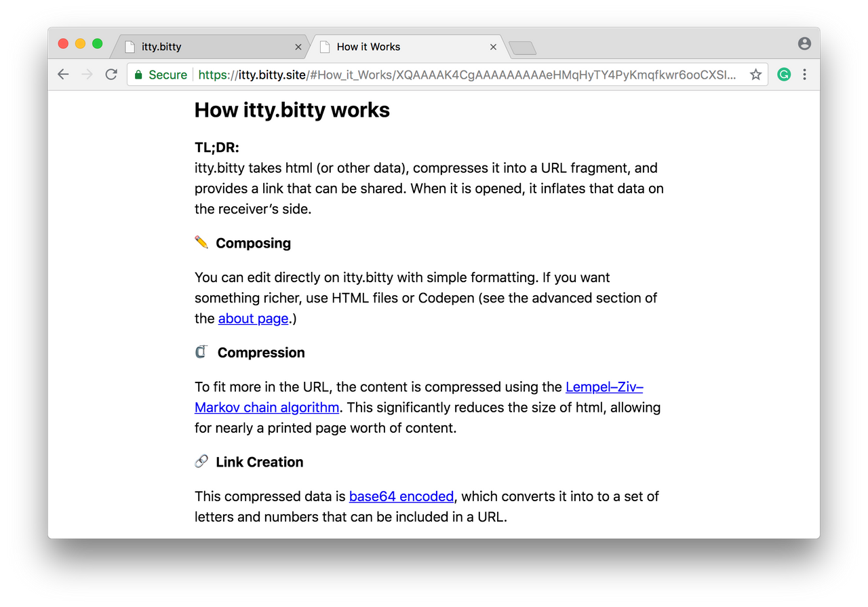Open the Lempel–Ziv–Markov chain algorithm link
This screenshot has height=607, width=868.
pos(419,397)
